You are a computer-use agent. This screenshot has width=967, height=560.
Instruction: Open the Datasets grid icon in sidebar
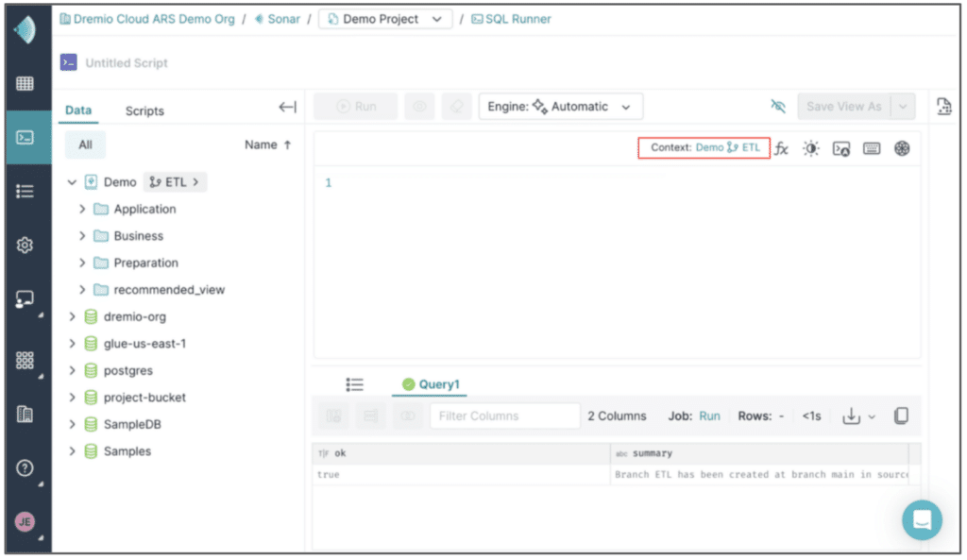[x=25, y=83]
